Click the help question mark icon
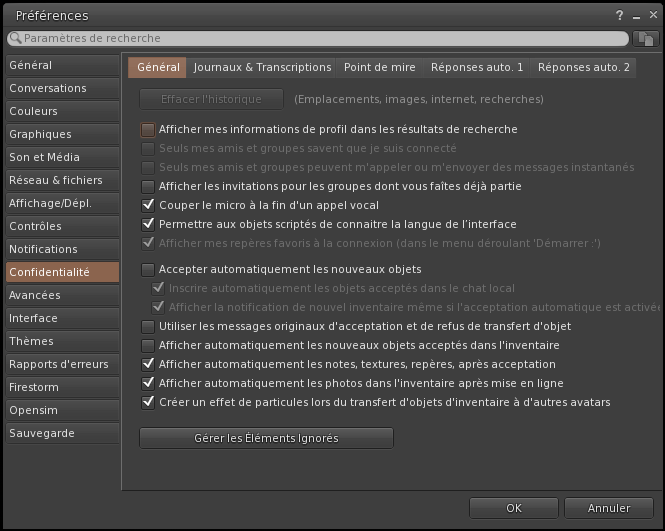Image resolution: width=665 pixels, height=531 pixels. coord(620,15)
